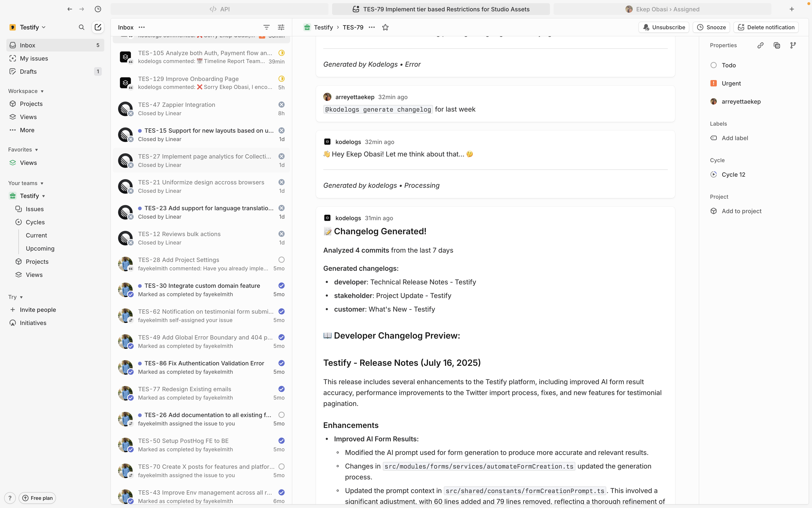Open recent history clock icon
This screenshot has height=508, width=812.
[98, 9]
